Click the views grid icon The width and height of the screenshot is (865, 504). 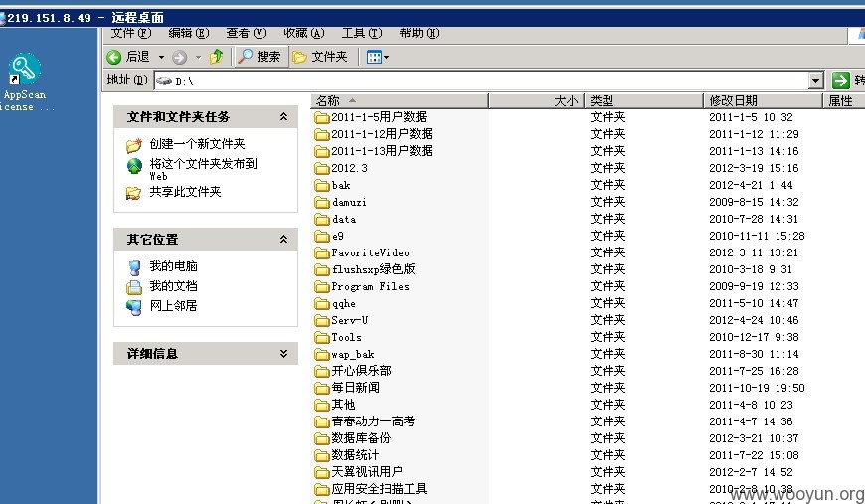click(x=374, y=57)
